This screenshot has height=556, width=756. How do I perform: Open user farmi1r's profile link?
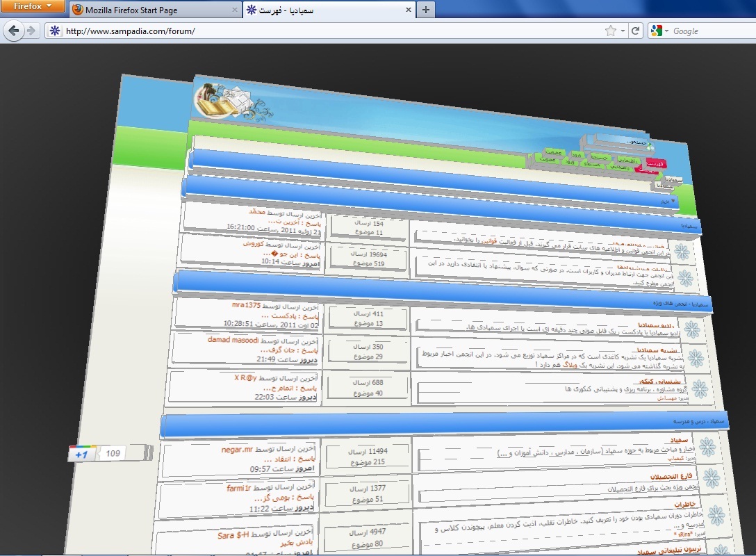click(x=238, y=488)
